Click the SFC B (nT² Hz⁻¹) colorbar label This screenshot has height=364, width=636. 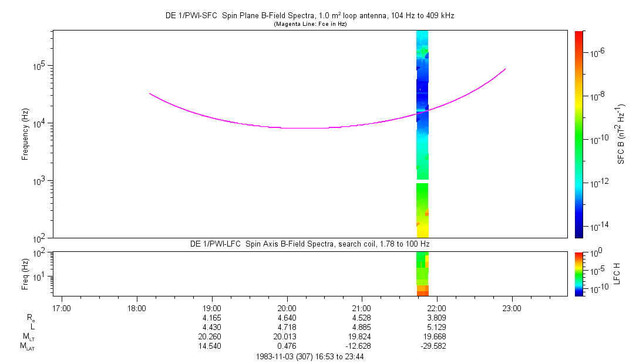pyautogui.click(x=621, y=134)
